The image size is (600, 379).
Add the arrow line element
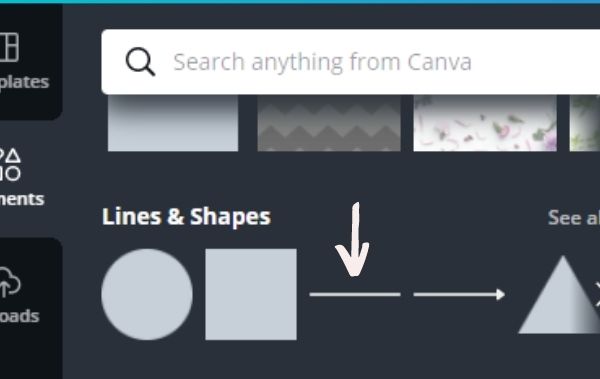(459, 294)
